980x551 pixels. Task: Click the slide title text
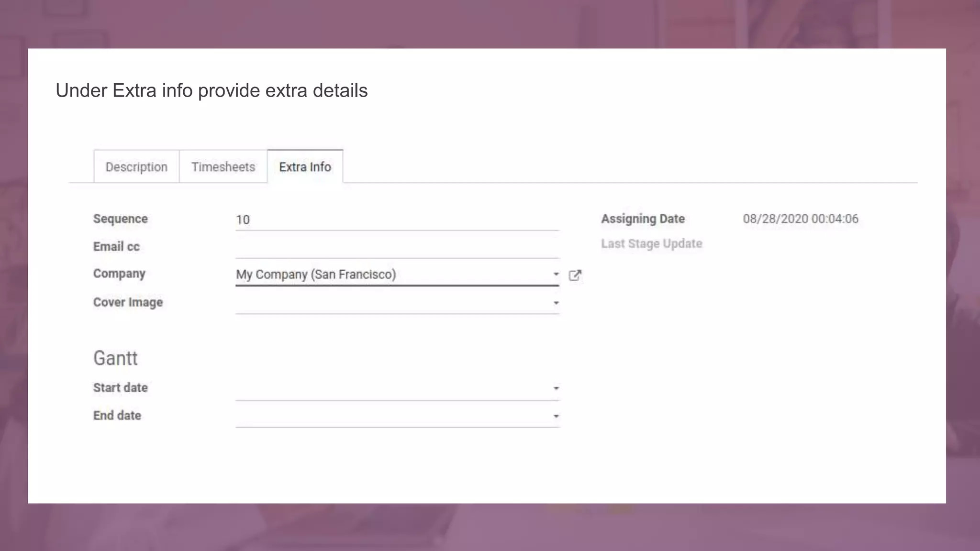(212, 90)
